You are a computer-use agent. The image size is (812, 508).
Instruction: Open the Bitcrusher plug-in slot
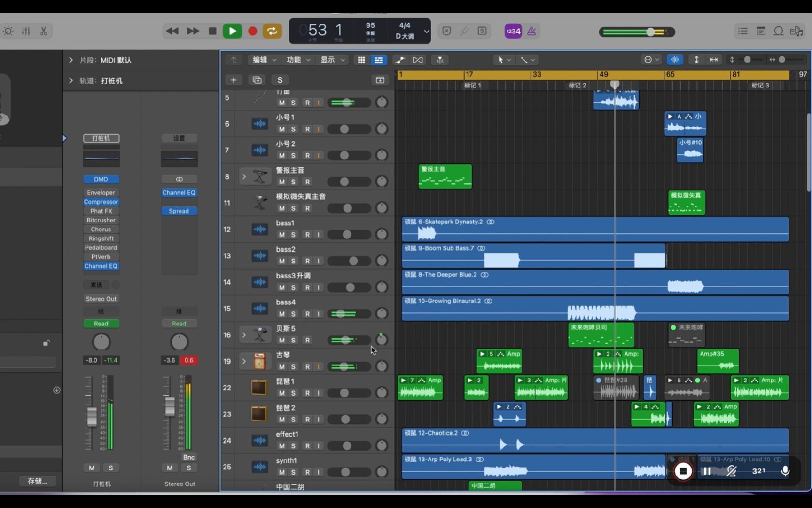[x=101, y=220]
